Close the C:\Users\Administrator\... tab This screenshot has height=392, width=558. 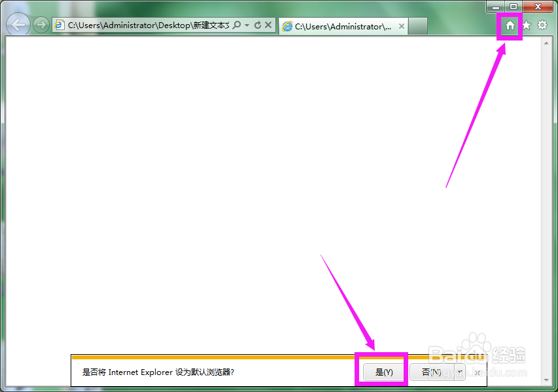(x=402, y=26)
